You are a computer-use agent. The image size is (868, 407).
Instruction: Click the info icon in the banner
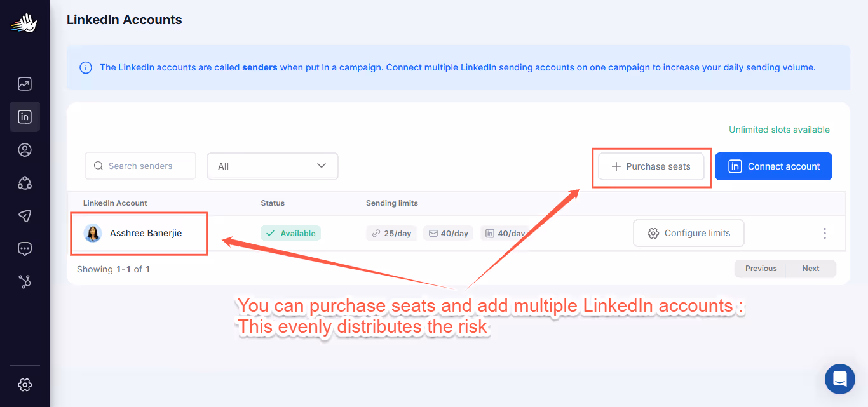(x=86, y=67)
